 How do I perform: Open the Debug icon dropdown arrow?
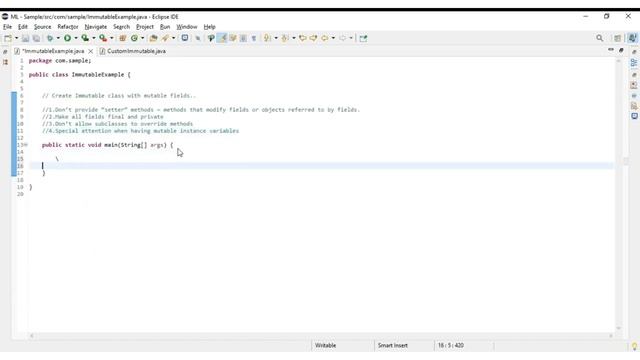58,38
